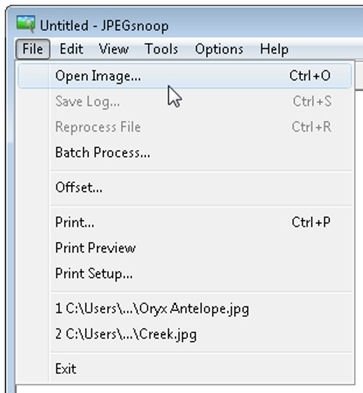Select Print... in the File menu
This screenshot has height=393, width=363.
[x=185, y=222]
